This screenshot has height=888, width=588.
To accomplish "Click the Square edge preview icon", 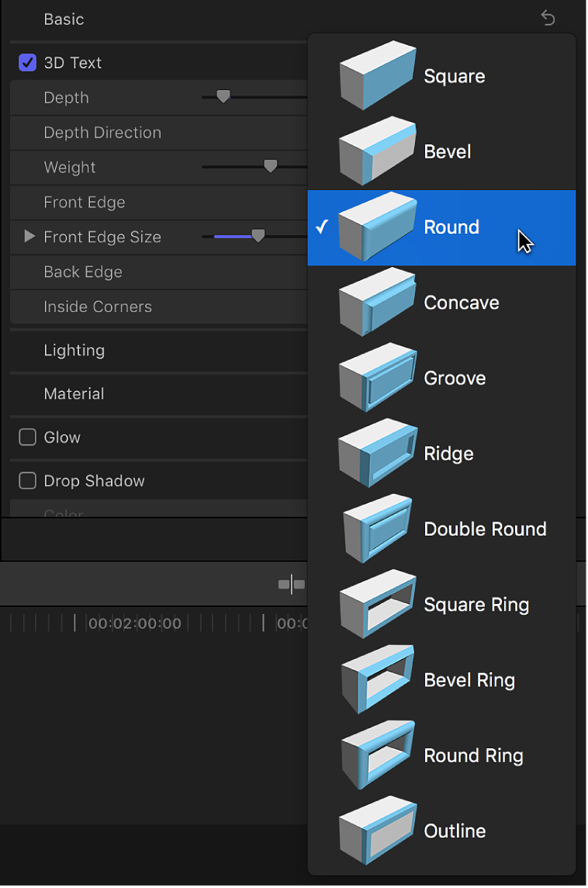I will [x=378, y=75].
